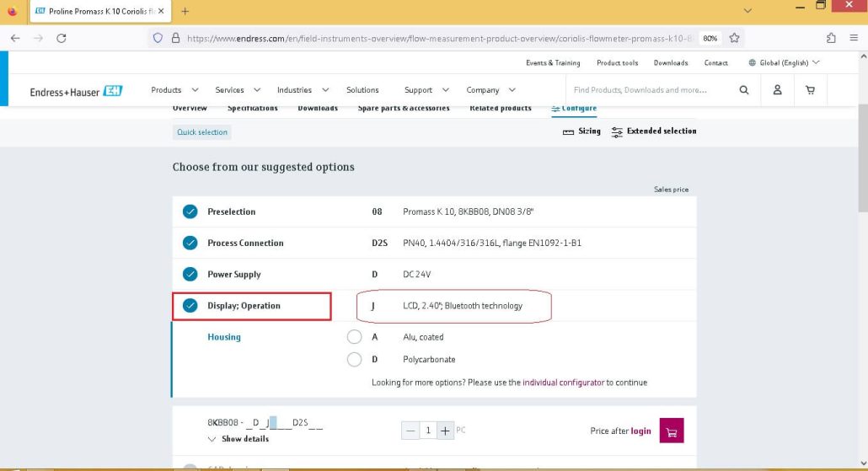The width and height of the screenshot is (868, 471).
Task: Click the 'DC 24V' power supply value
Action: coord(417,275)
